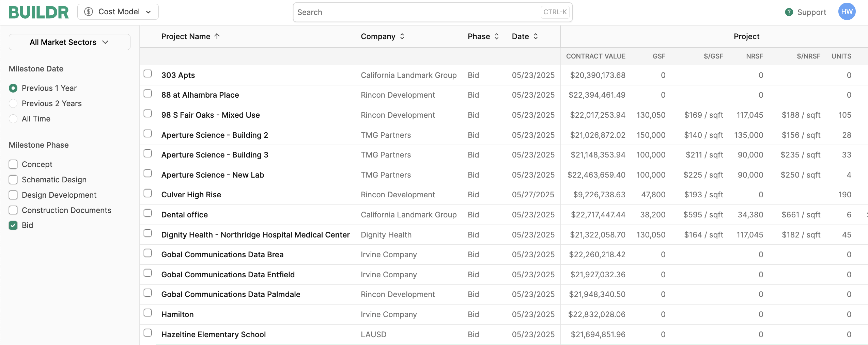Select Previous 1 Year radio option

[13, 88]
